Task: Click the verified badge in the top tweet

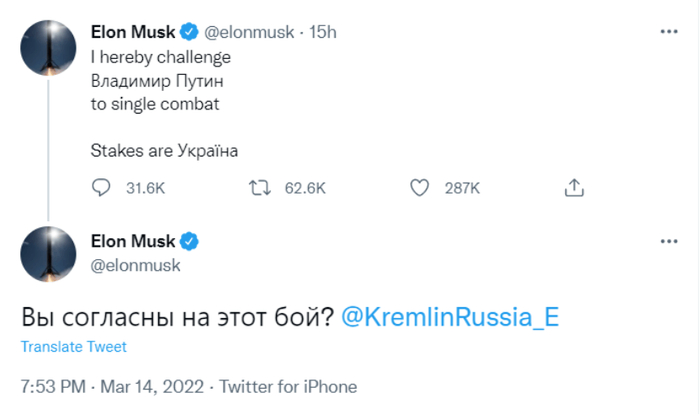Action: (x=192, y=32)
